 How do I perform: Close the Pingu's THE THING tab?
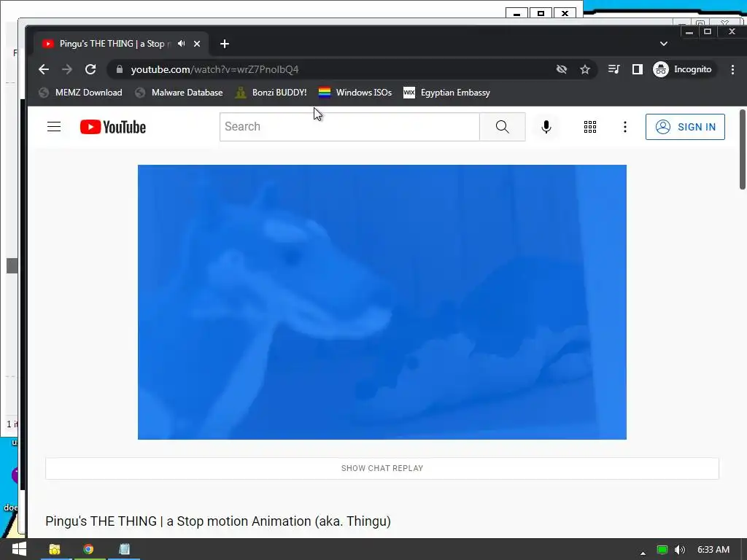[197, 43]
